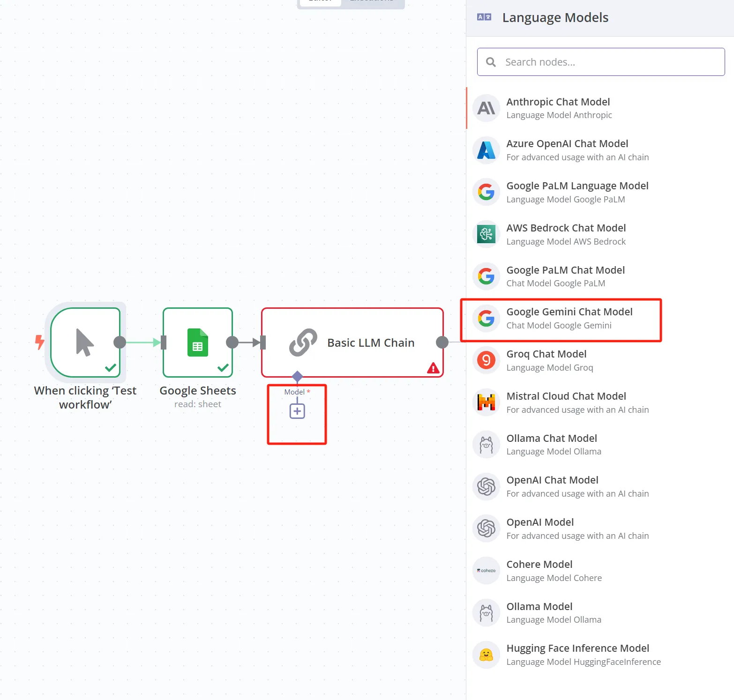The width and height of the screenshot is (734, 700).
Task: Click the Hugging Face Inference Model emoji icon
Action: pyautogui.click(x=486, y=655)
